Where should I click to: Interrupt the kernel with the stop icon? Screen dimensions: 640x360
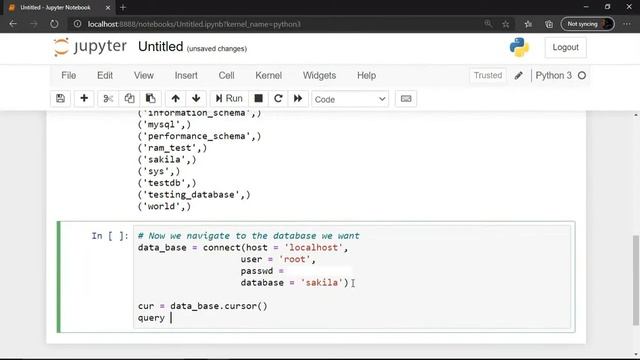[258, 99]
